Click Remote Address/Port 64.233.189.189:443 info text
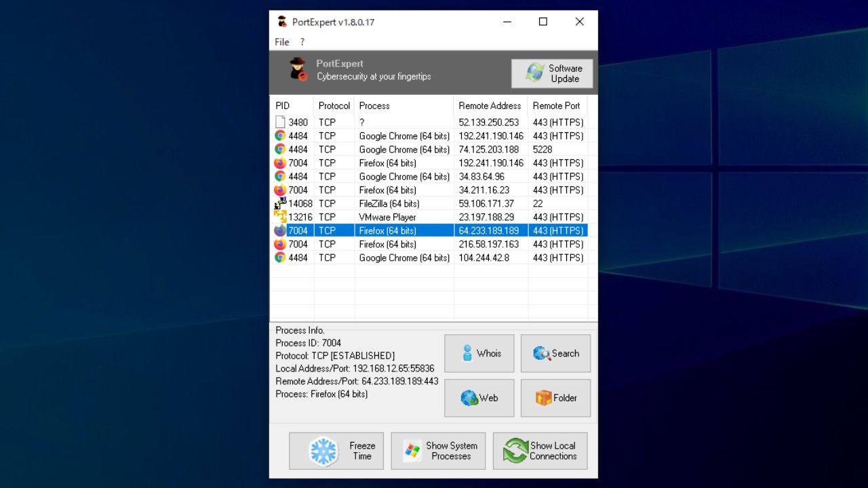Viewport: 868px width, 488px height. click(357, 381)
